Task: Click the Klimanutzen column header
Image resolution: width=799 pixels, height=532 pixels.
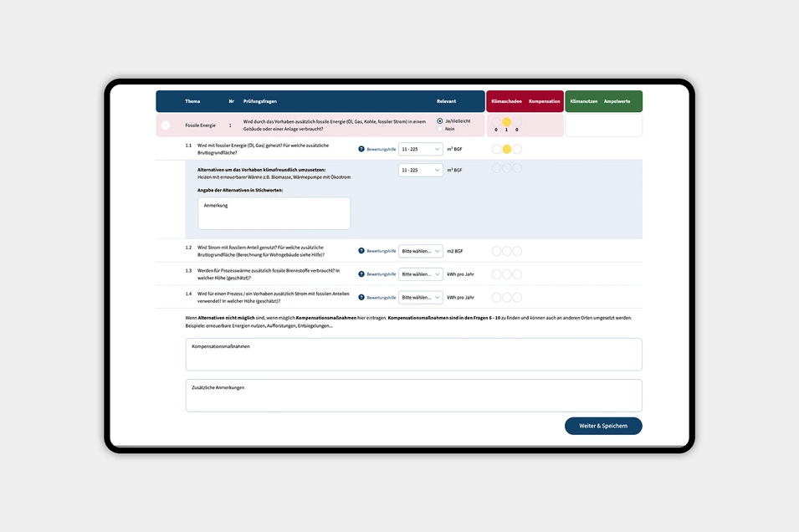Action: [583, 101]
